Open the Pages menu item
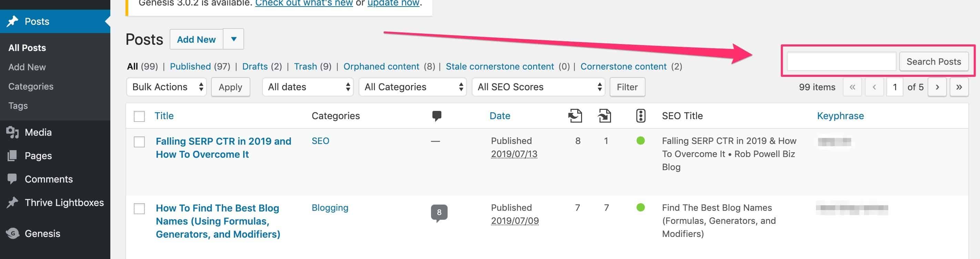Image resolution: width=980 pixels, height=259 pixels. pyautogui.click(x=55, y=156)
